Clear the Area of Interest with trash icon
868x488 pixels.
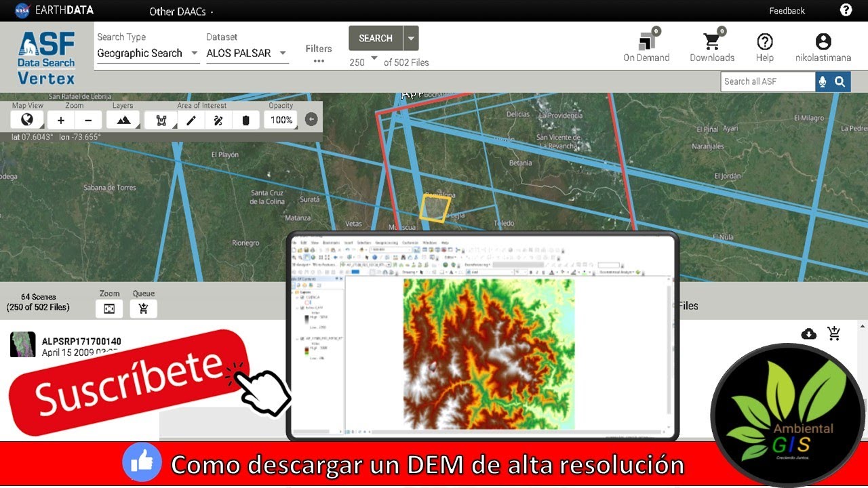pyautogui.click(x=245, y=120)
